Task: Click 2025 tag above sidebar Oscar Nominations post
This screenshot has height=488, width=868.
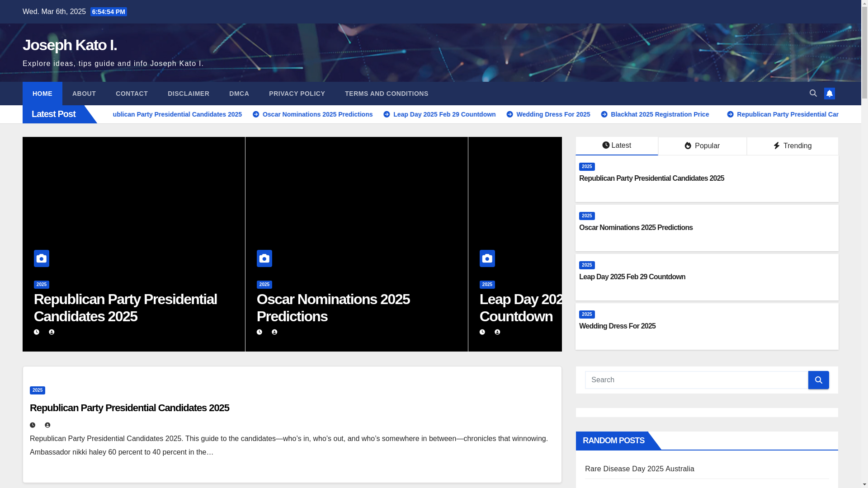Action: click(x=587, y=216)
